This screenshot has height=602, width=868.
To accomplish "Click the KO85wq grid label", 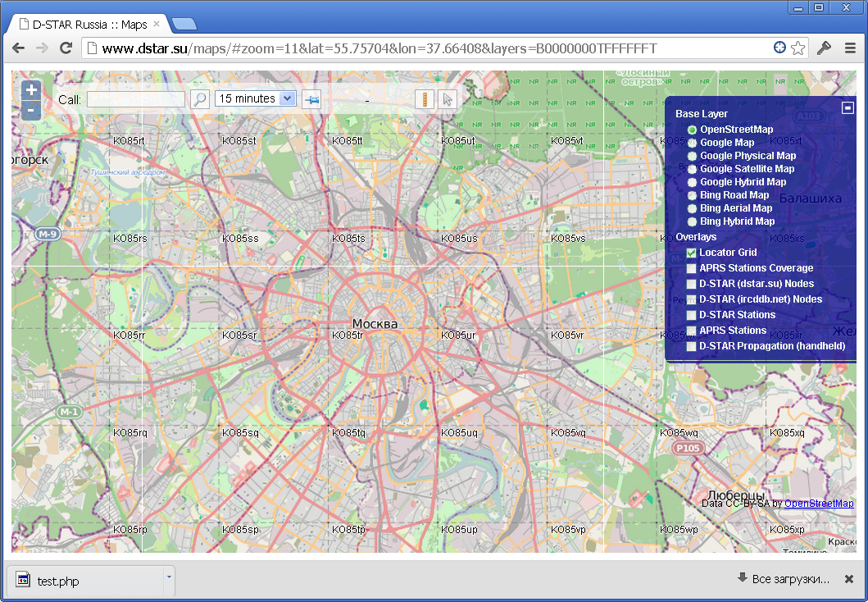I will 679,432.
